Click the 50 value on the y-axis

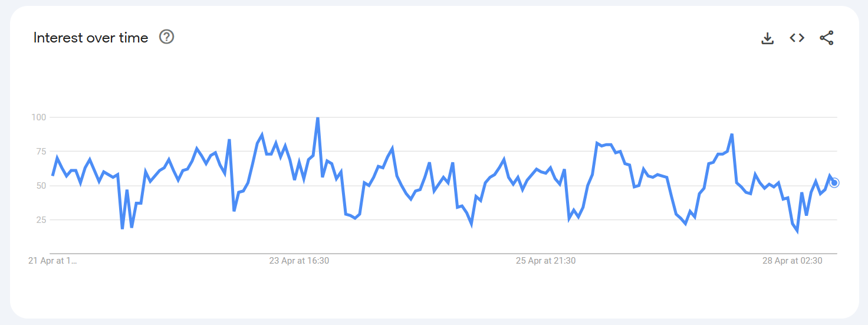click(38, 186)
